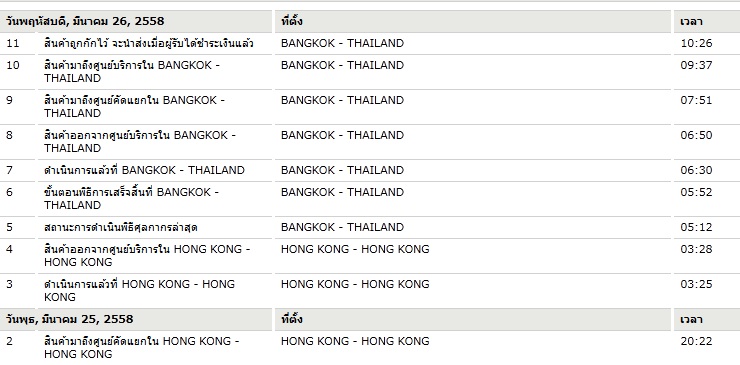This screenshot has width=740, height=365.
Task: Select the row 6 clearance completed status
Action: point(131,199)
